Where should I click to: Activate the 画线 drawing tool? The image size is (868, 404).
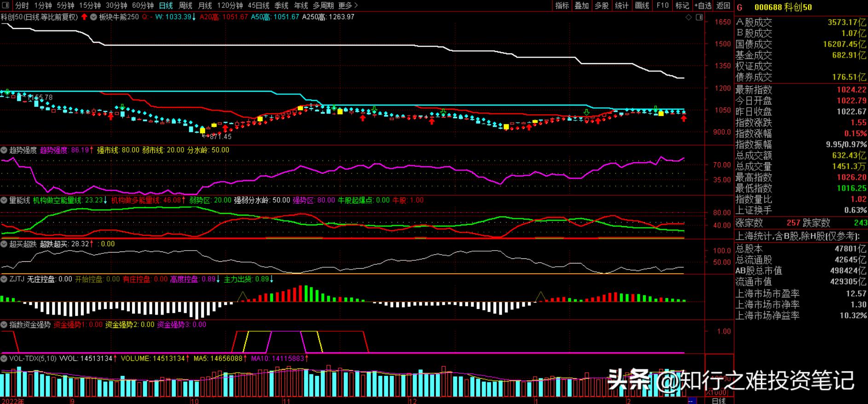coord(642,6)
